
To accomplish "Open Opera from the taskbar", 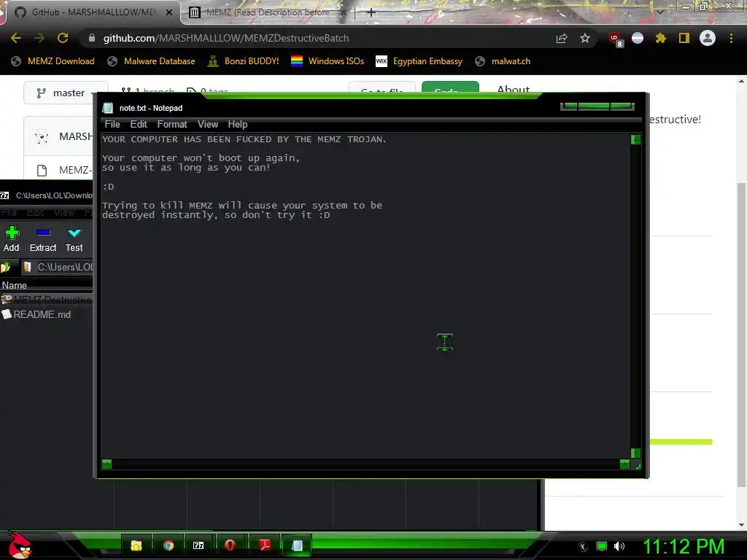I will pyautogui.click(x=230, y=545).
